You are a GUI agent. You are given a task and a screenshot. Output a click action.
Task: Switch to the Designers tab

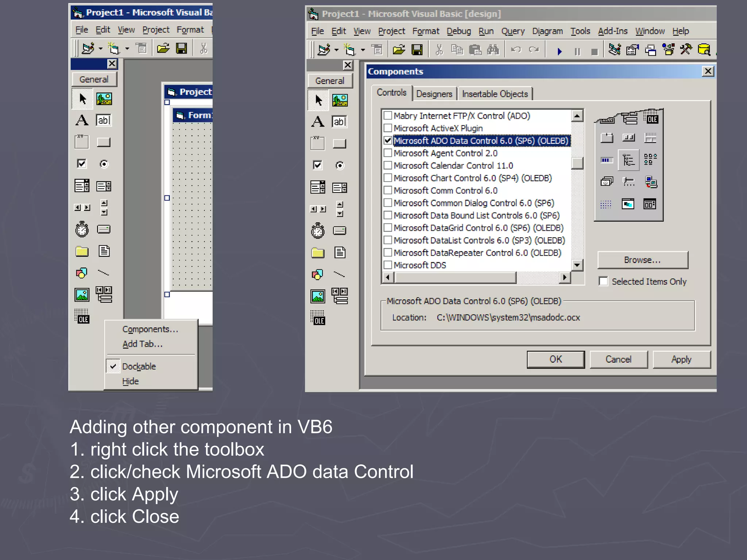[x=434, y=94]
